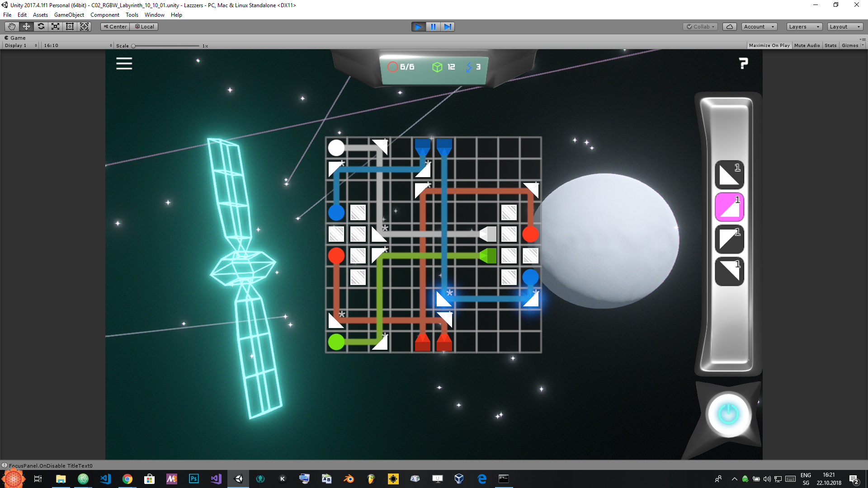Screen dimensions: 868x488
Task: Click the game help question mark
Action: [x=743, y=63]
